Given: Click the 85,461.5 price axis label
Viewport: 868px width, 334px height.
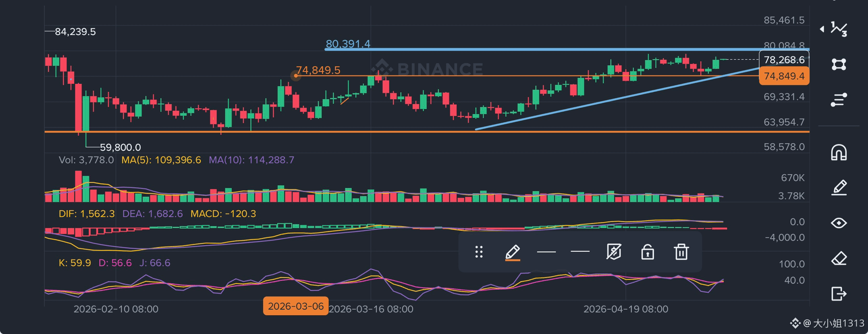Looking at the screenshot, I should [x=784, y=20].
